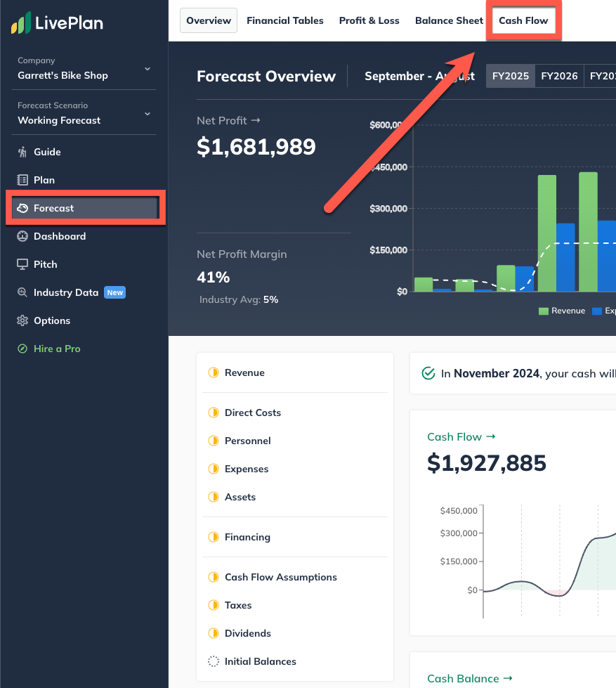
Task: Click the Expenses status icon
Action: (214, 469)
